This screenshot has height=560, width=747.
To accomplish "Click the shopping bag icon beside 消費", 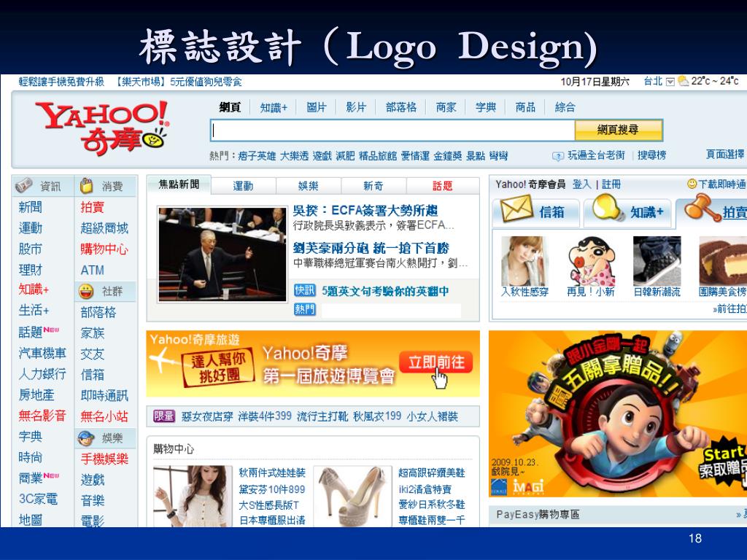I will pyautogui.click(x=86, y=185).
